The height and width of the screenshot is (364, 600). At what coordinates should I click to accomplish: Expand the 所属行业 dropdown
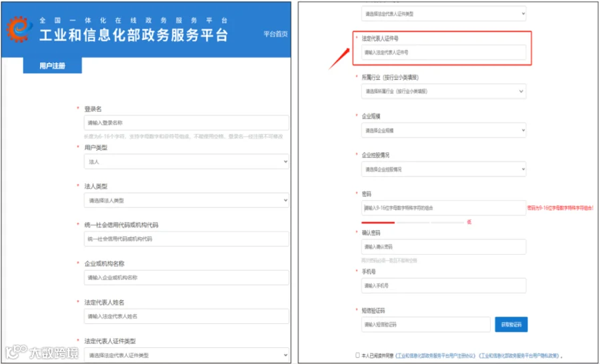tap(443, 91)
